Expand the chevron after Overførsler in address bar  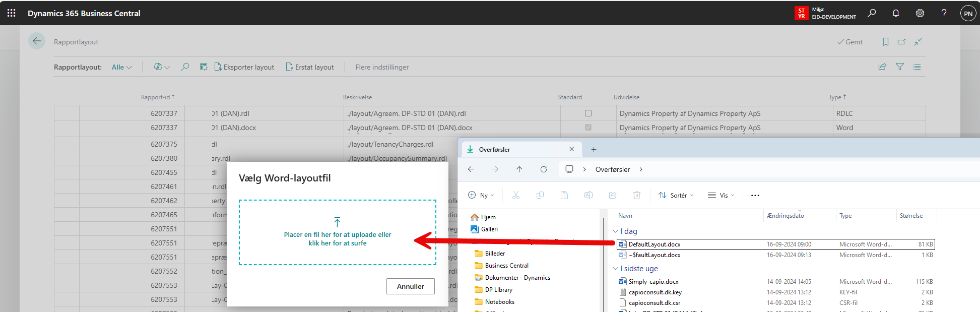tap(641, 169)
